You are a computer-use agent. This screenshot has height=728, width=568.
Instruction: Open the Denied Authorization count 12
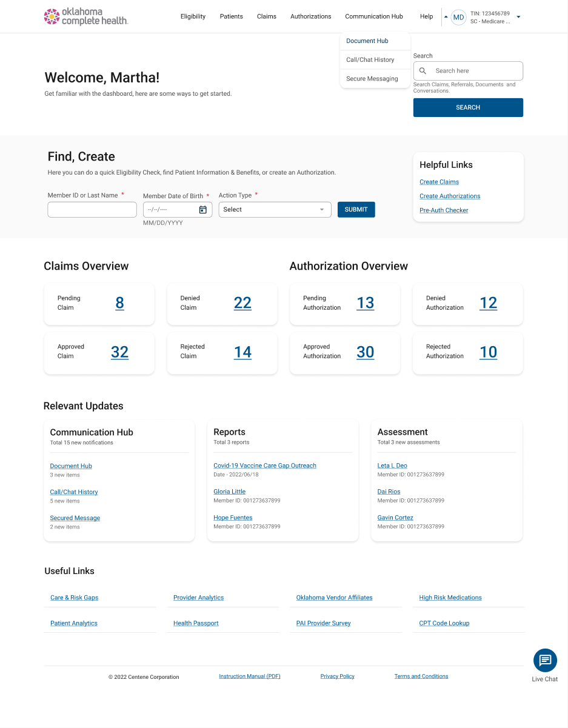pyautogui.click(x=488, y=303)
